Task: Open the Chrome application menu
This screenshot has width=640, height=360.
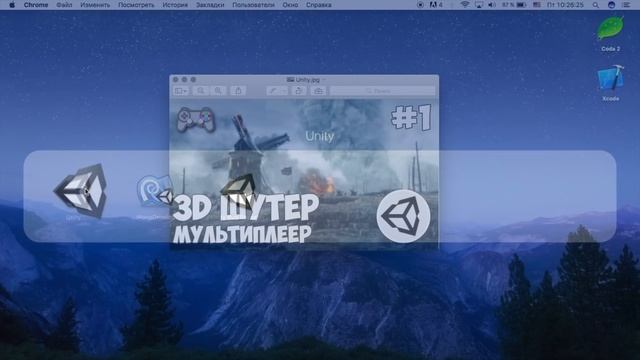Action: point(36,5)
